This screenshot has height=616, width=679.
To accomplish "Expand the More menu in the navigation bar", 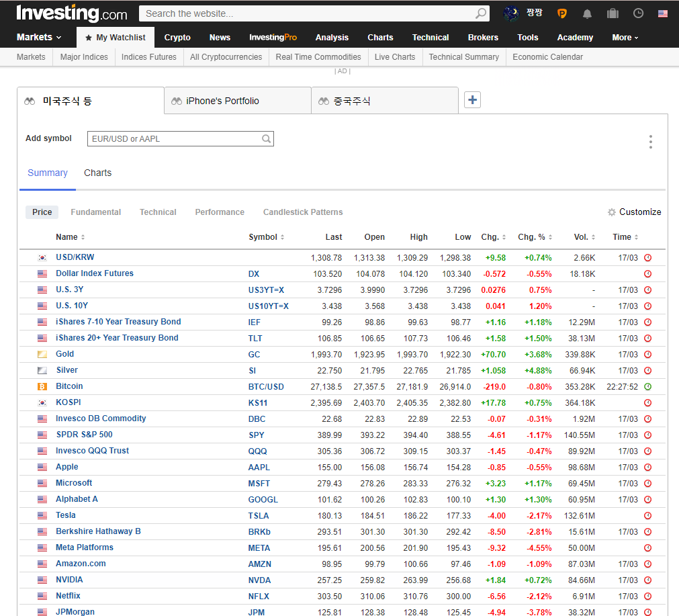I will coord(624,38).
